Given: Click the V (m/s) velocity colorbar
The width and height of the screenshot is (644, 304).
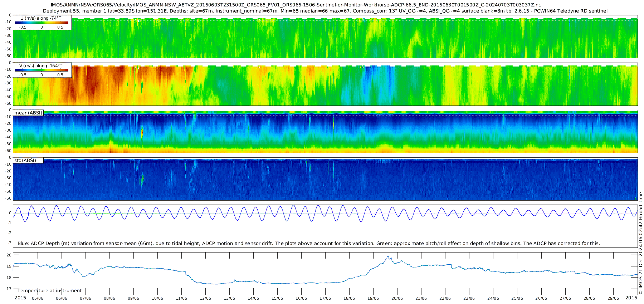Looking at the screenshot, I should [42, 70].
